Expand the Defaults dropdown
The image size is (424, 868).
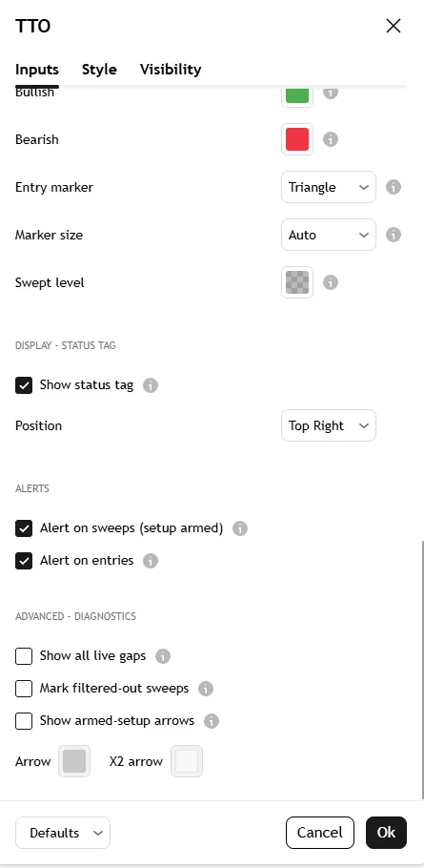point(63,833)
